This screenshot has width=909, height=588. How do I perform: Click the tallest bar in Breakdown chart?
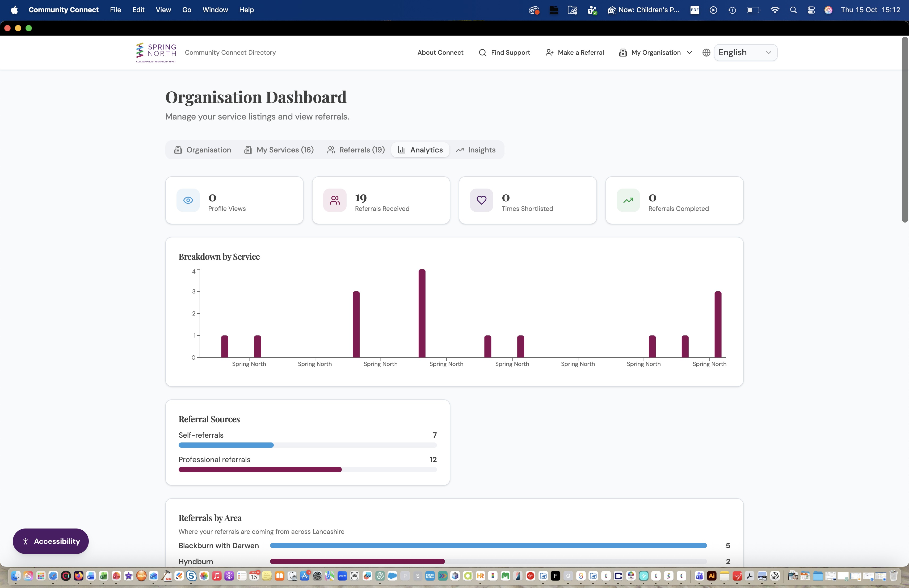422,313
